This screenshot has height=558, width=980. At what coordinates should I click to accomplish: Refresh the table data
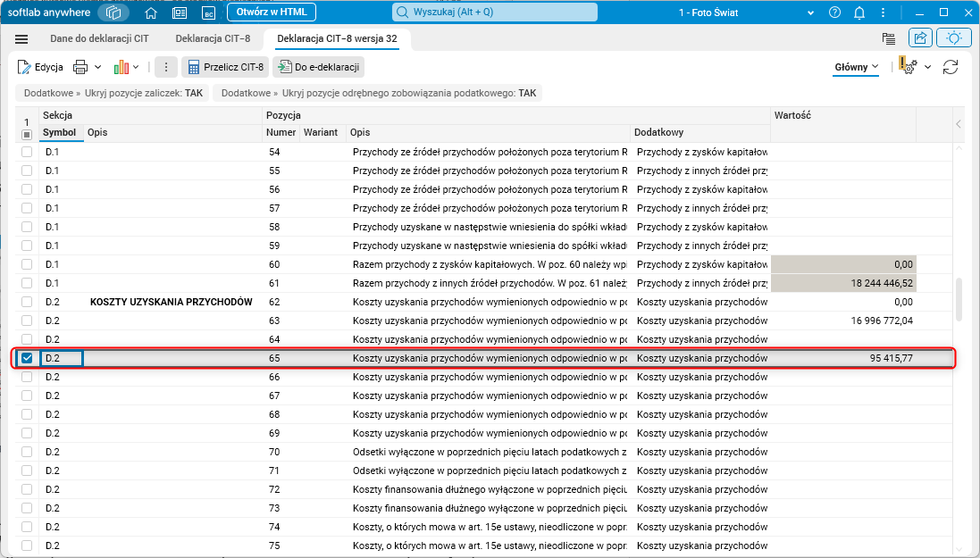click(951, 67)
